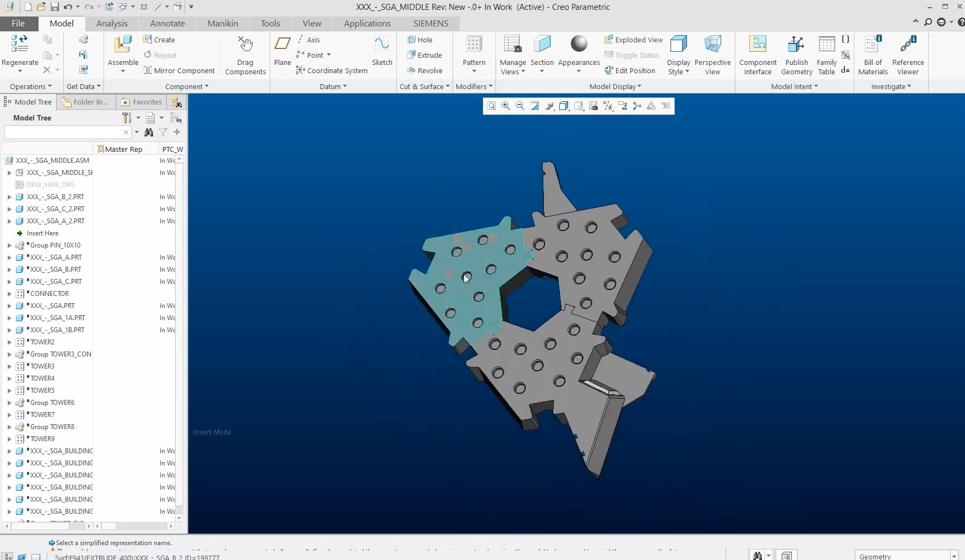Viewport: 965px width, 560px height.
Task: Open the Favorites tab
Action: [x=141, y=102]
